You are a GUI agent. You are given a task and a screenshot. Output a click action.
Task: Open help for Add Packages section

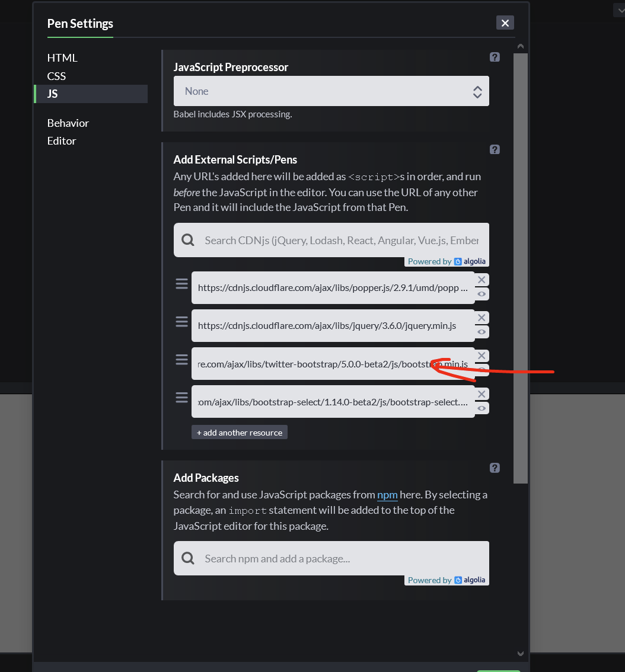pos(495,468)
